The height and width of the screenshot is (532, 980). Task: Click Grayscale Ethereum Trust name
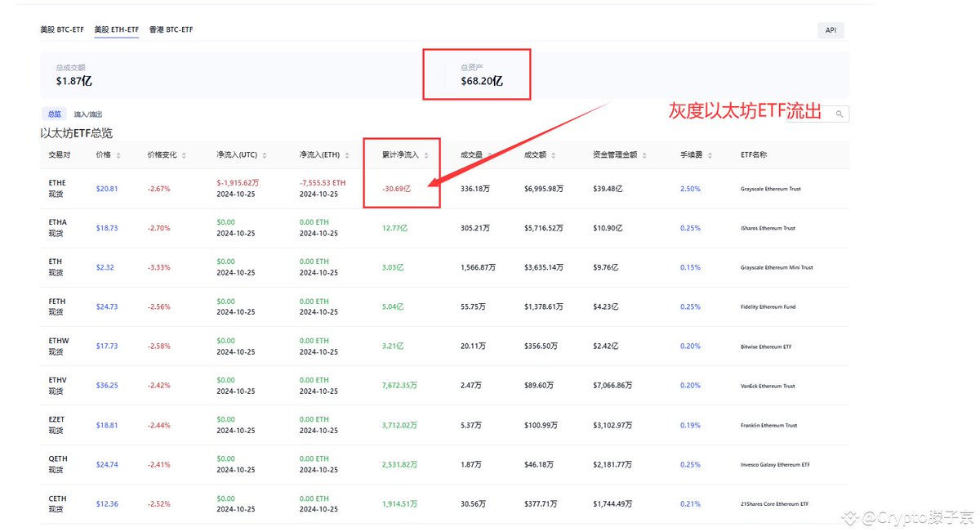770,189
